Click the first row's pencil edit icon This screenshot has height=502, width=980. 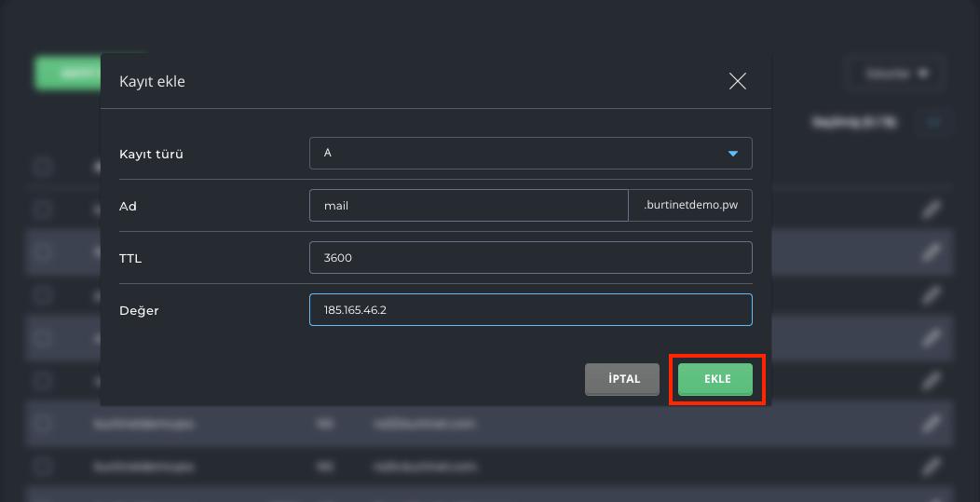pyautogui.click(x=931, y=209)
